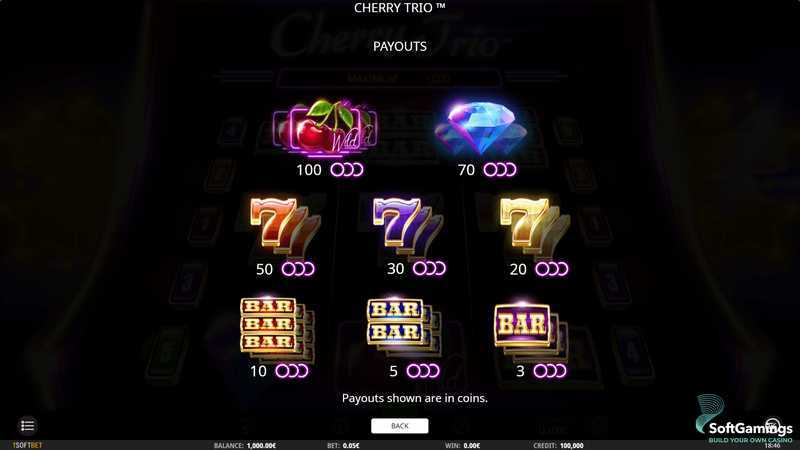The height and width of the screenshot is (450, 800).
Task: Click the Balance display in status bar
Action: tap(245, 445)
